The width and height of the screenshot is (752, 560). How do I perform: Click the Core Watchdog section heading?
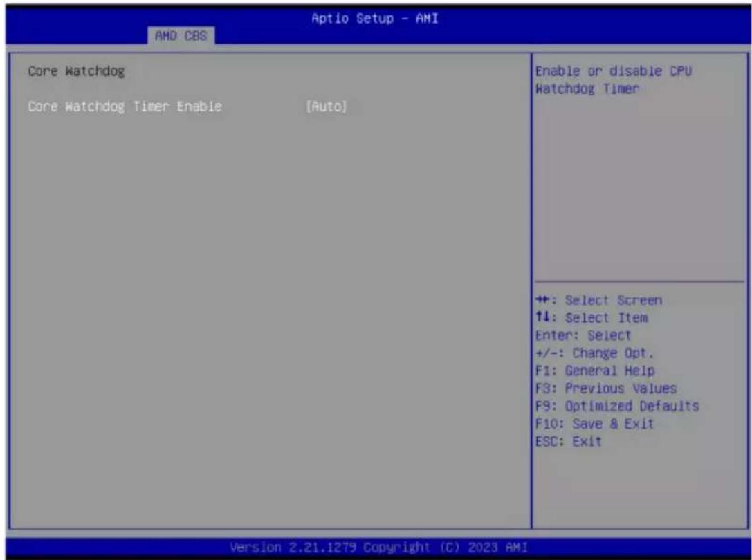coord(76,71)
